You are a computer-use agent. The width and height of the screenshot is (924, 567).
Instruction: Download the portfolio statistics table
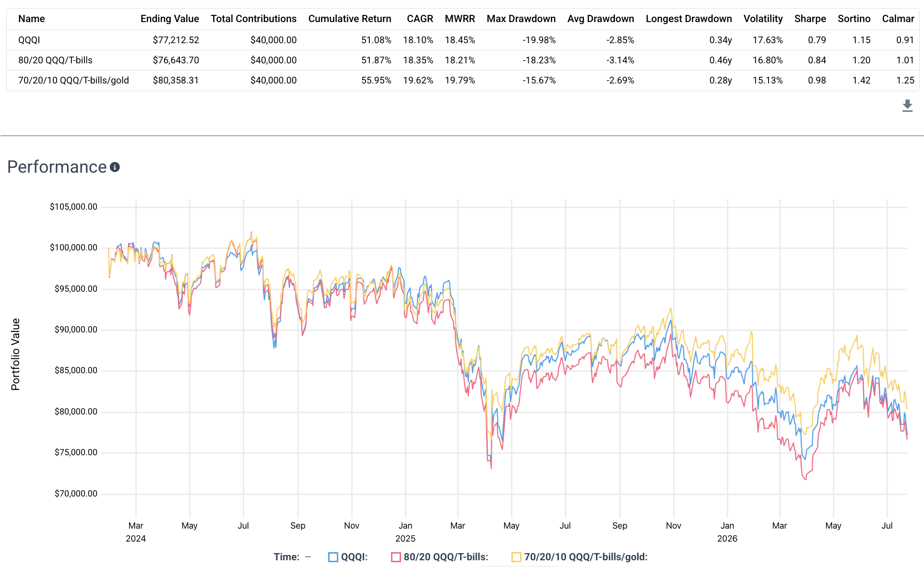(907, 106)
